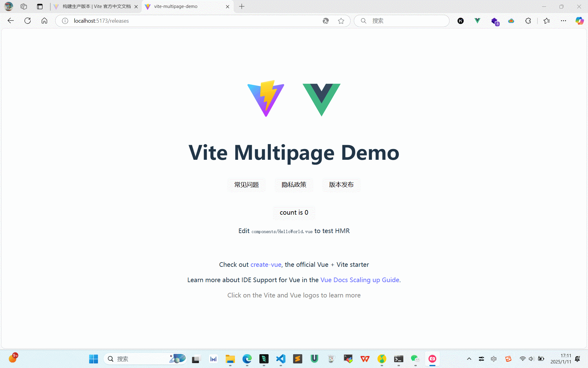The height and width of the screenshot is (368, 588).
Task: Click the Vite lightning bolt logo
Action: [x=266, y=98]
